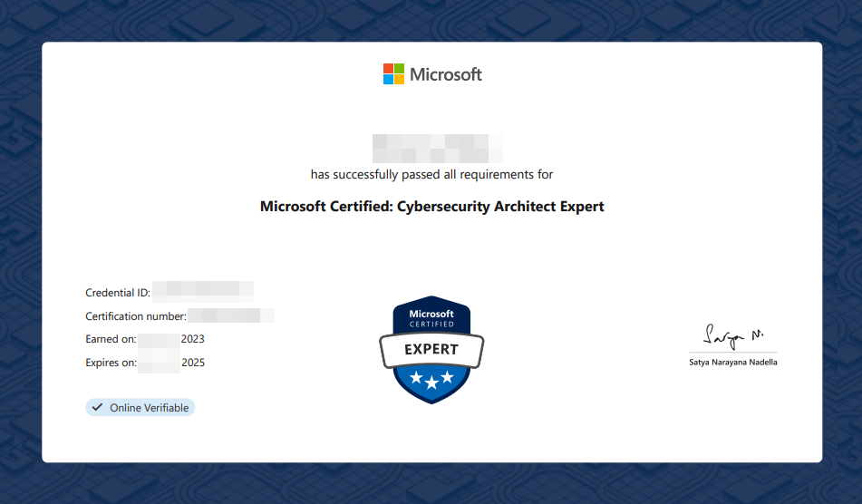Viewport: 862px width, 504px height.
Task: Click the left star on the Expert badge
Action: 414,376
